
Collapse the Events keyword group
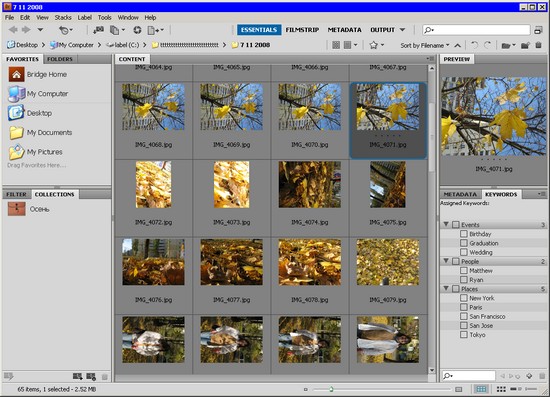[x=446, y=224]
